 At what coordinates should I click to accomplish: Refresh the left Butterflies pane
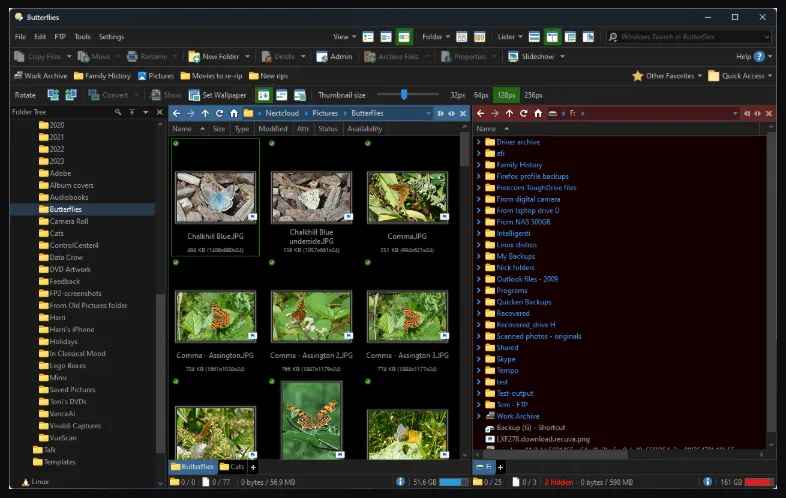pos(219,113)
